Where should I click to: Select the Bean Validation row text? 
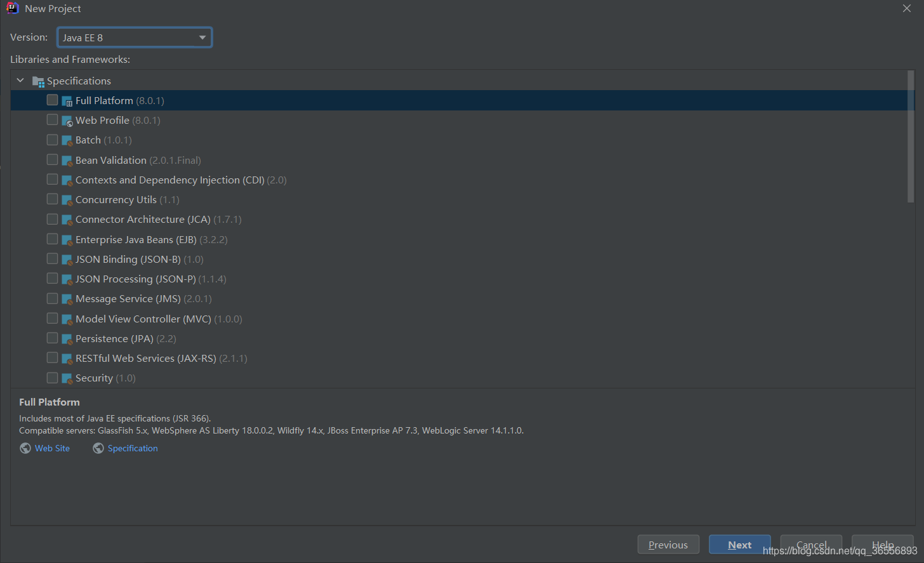[x=138, y=161]
